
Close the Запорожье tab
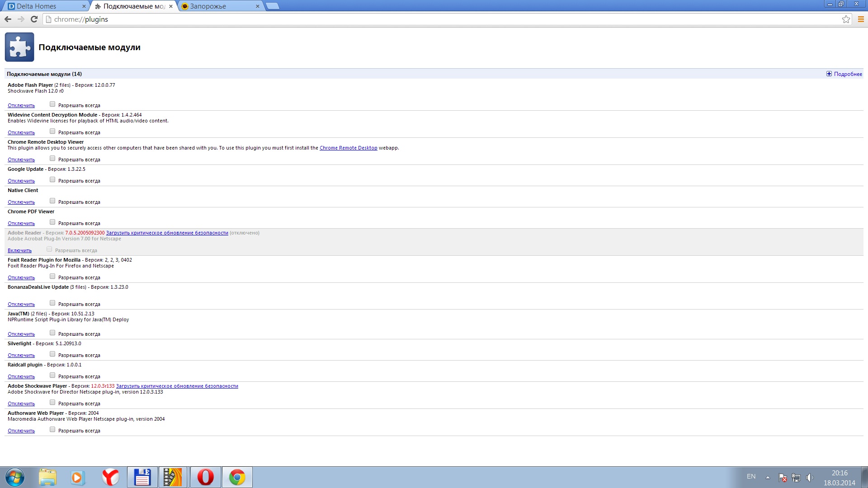tap(258, 6)
